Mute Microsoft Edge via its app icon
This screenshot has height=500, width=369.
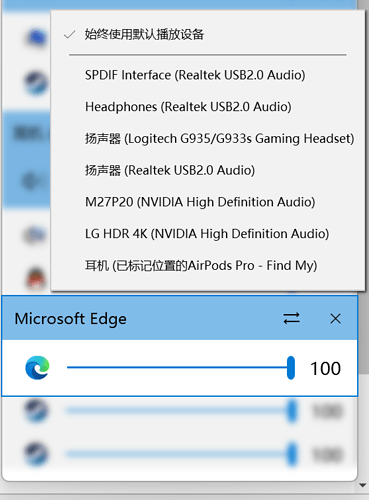(x=37, y=368)
